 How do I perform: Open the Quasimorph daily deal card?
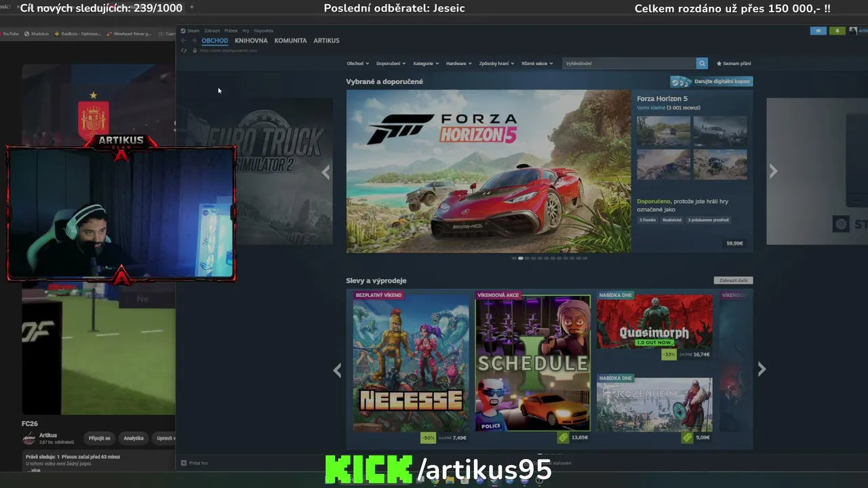pos(654,321)
